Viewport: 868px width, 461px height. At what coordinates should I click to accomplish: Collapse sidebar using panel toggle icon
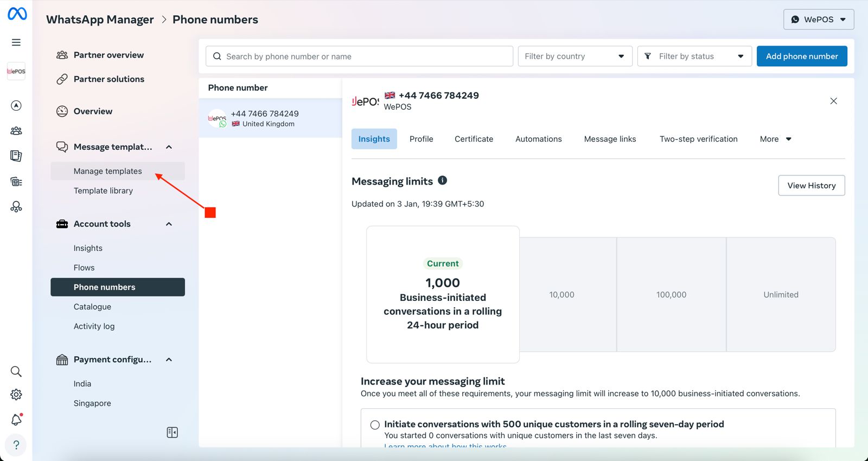(173, 433)
